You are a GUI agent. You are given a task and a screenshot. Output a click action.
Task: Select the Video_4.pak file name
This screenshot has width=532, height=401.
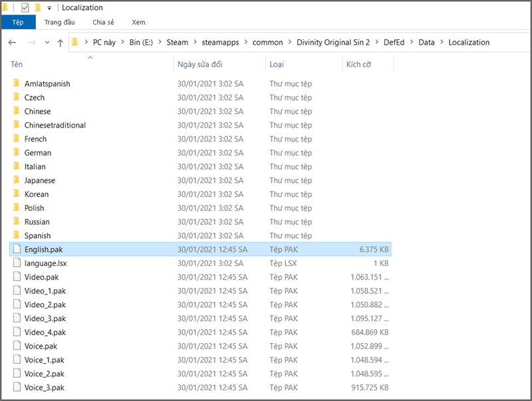click(x=45, y=333)
